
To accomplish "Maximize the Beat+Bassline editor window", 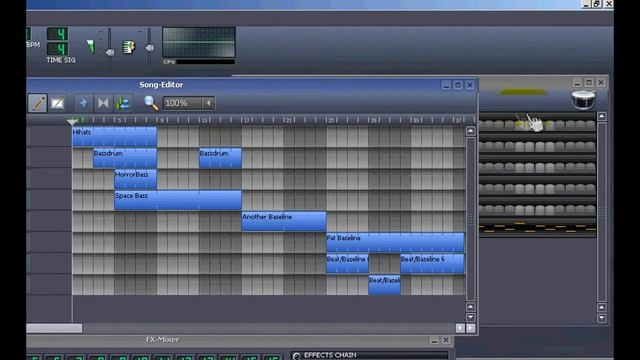I will coord(589,83).
